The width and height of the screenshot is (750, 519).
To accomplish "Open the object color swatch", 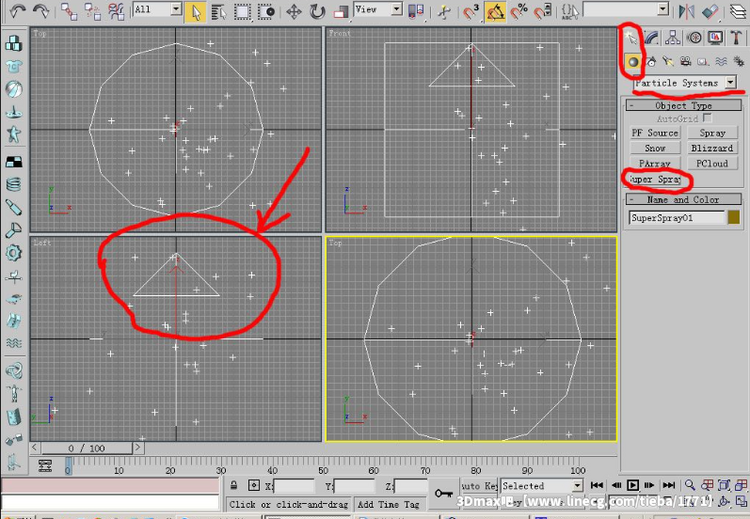I will coord(734,218).
